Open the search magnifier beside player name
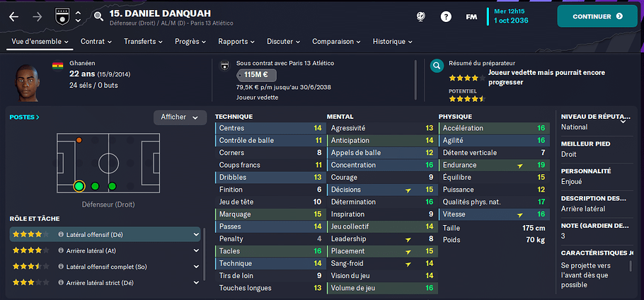 click(x=98, y=16)
